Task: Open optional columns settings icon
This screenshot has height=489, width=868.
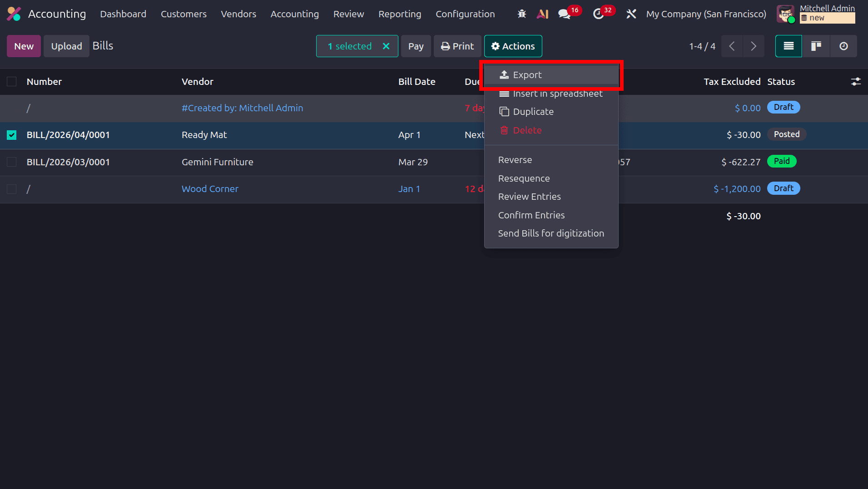Action: point(856,82)
